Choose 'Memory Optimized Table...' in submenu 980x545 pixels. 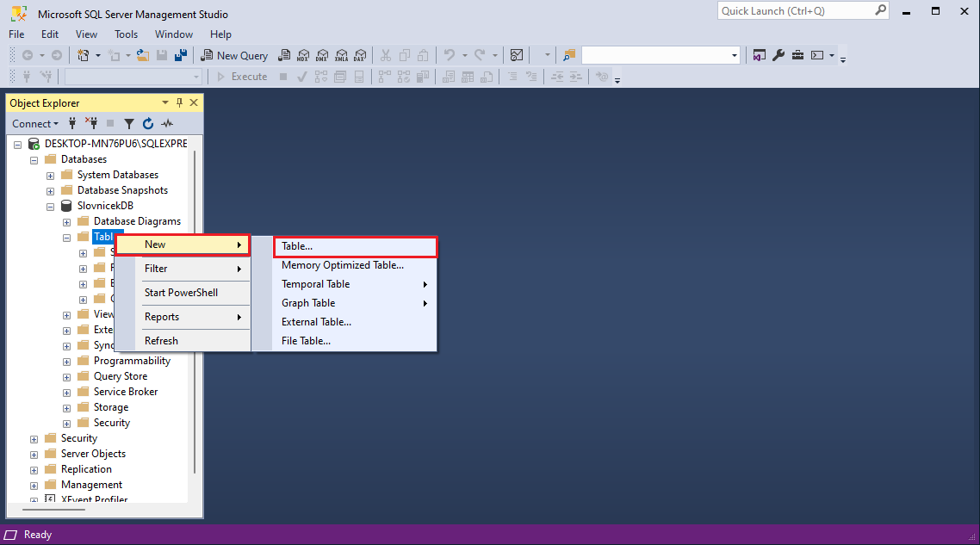pyautogui.click(x=343, y=265)
